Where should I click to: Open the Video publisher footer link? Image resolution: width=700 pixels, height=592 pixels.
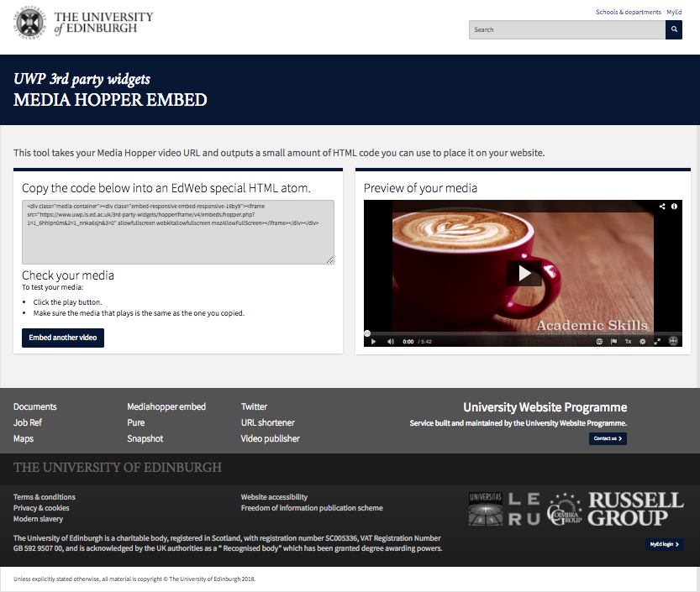click(271, 438)
